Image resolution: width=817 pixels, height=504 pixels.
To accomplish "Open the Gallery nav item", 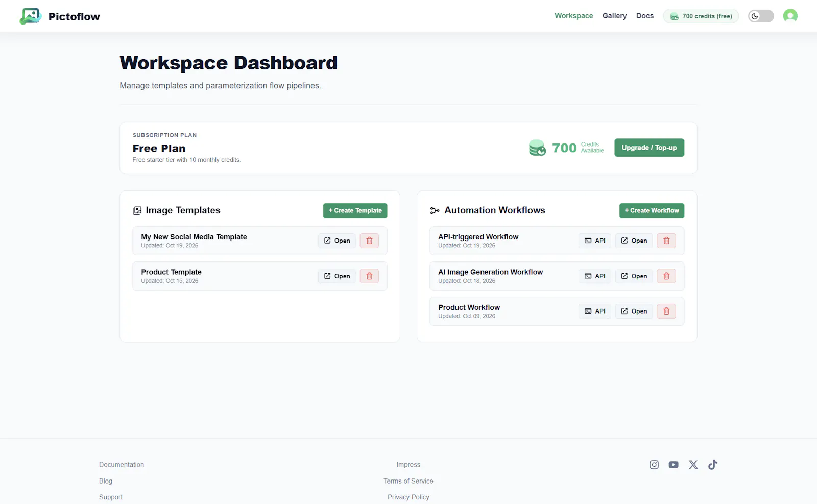I will [614, 16].
